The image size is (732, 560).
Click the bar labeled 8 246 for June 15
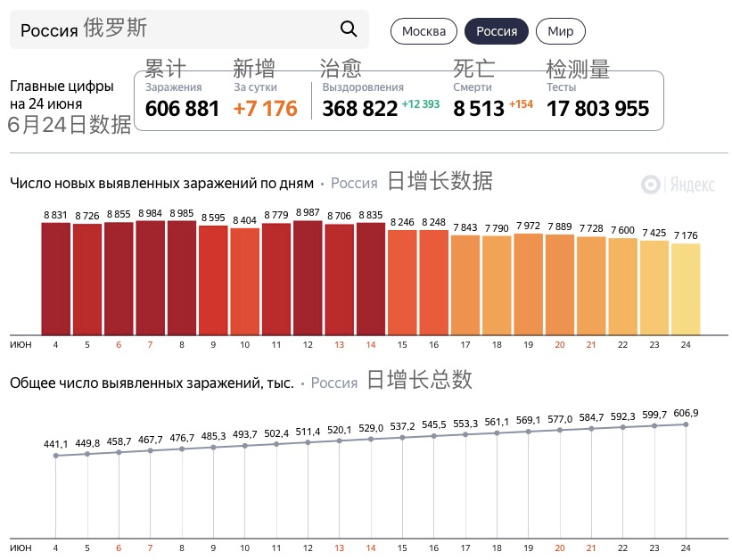(401, 281)
